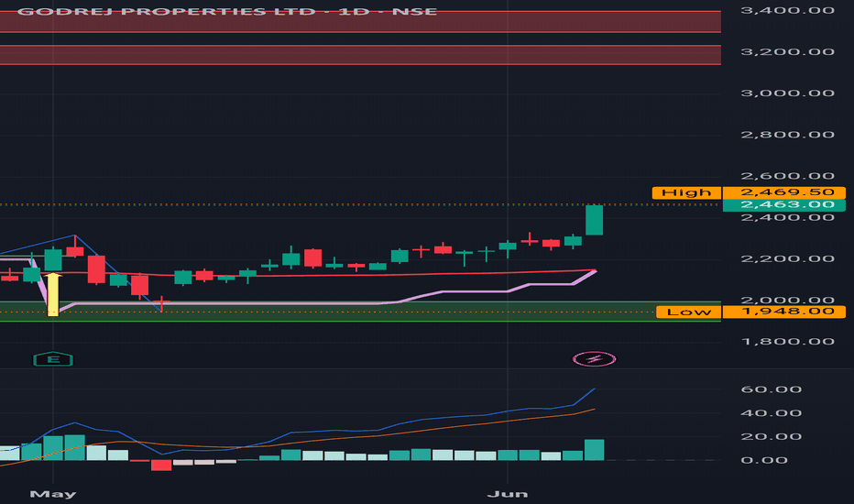The height and width of the screenshot is (504, 854).
Task: Click the May label on time axis
Action: click(53, 494)
